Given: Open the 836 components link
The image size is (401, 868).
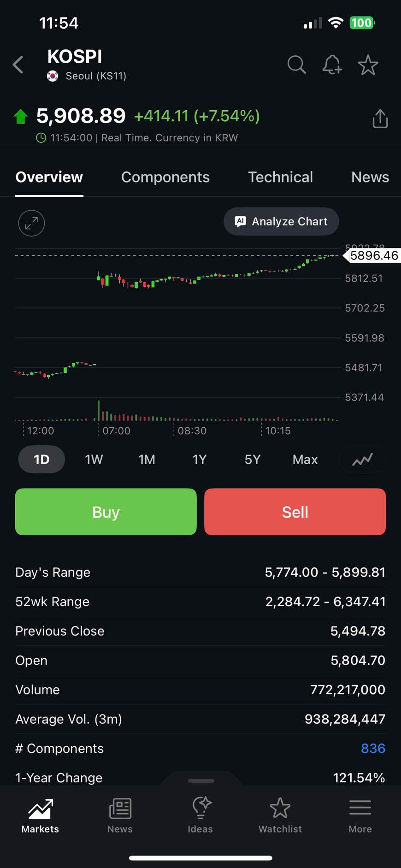Looking at the screenshot, I should 372,748.
